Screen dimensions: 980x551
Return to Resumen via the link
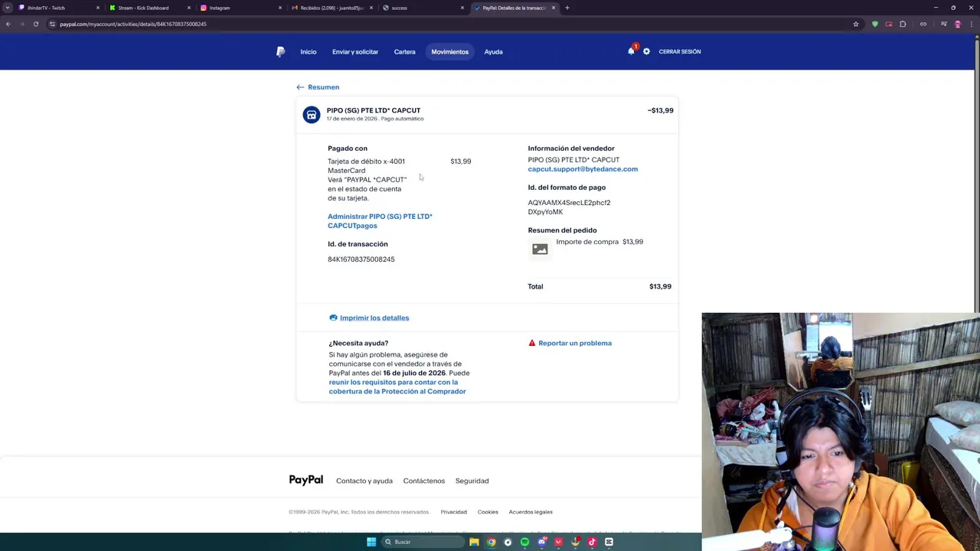pos(323,87)
